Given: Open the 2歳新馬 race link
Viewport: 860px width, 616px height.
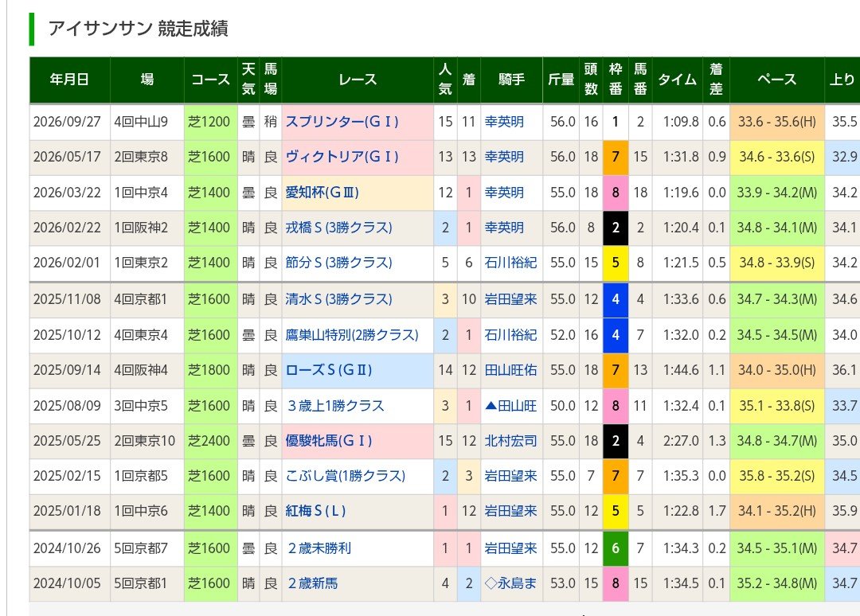Looking at the screenshot, I should [312, 583].
